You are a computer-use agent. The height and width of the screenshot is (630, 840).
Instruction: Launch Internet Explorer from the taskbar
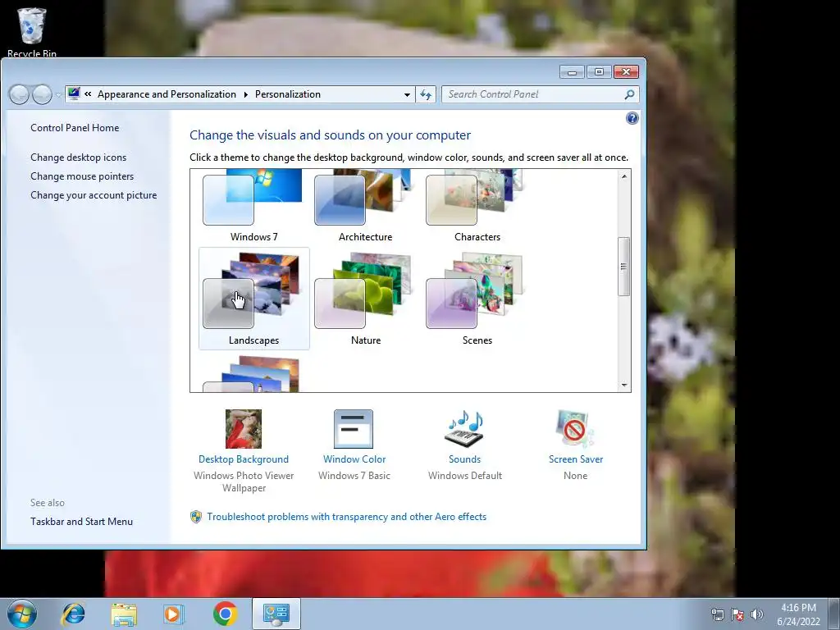click(x=73, y=614)
